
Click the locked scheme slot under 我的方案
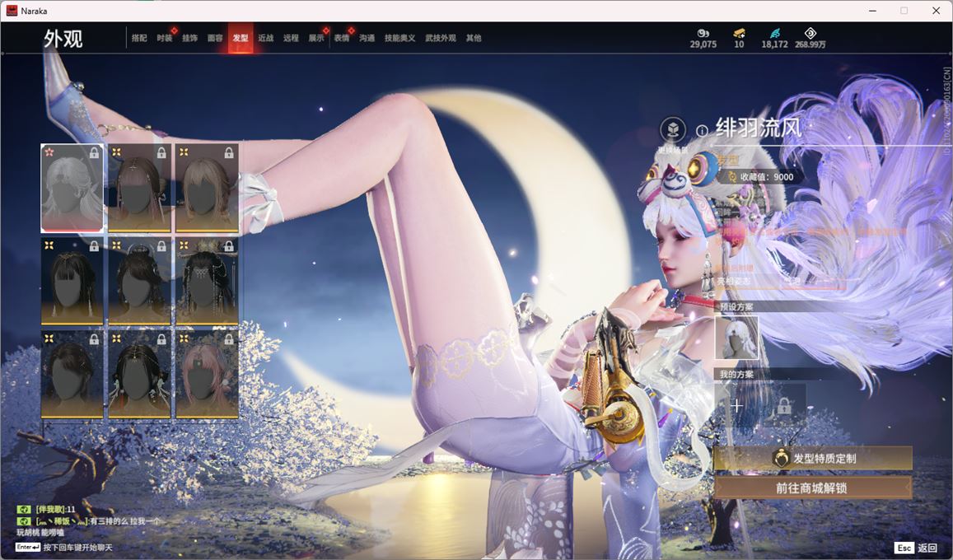tap(784, 406)
